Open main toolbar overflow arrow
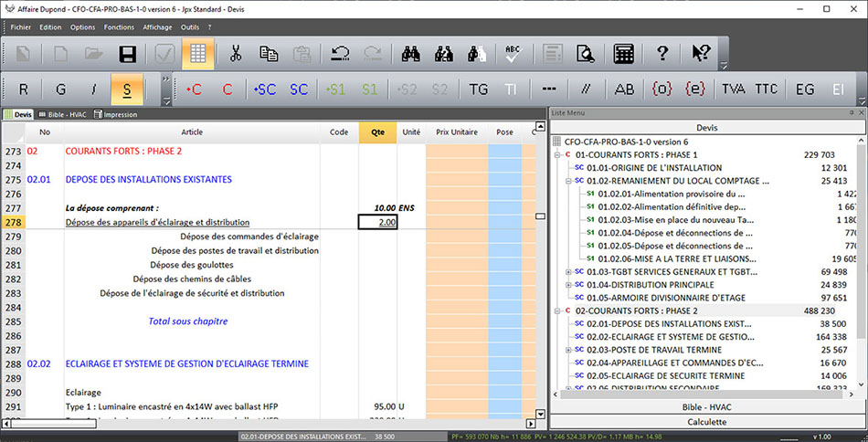The image size is (868, 442). [x=724, y=66]
